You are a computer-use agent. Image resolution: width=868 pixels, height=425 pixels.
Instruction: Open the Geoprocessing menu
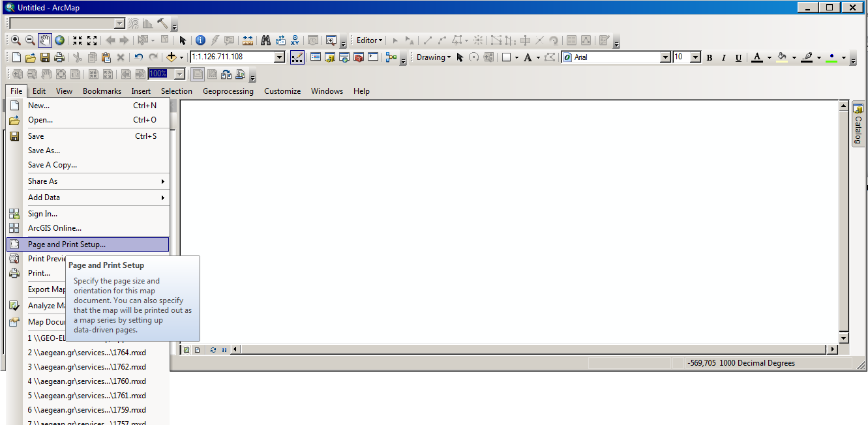click(x=228, y=91)
